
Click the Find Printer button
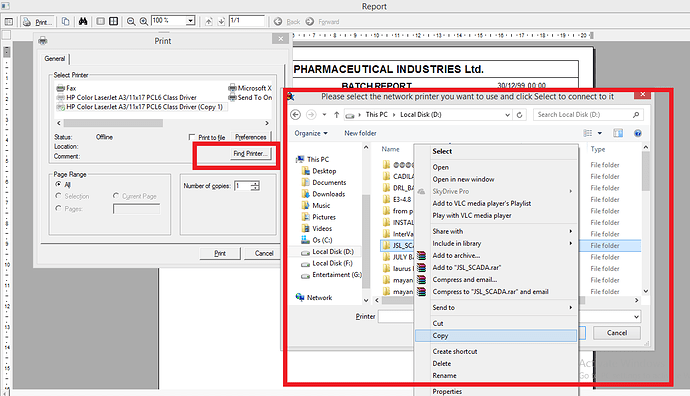pyautogui.click(x=250, y=153)
